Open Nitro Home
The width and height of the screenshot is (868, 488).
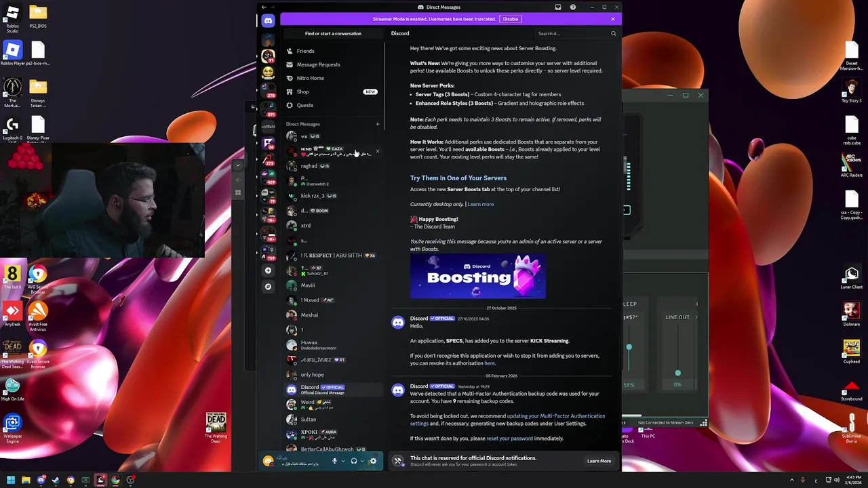[x=333, y=78]
